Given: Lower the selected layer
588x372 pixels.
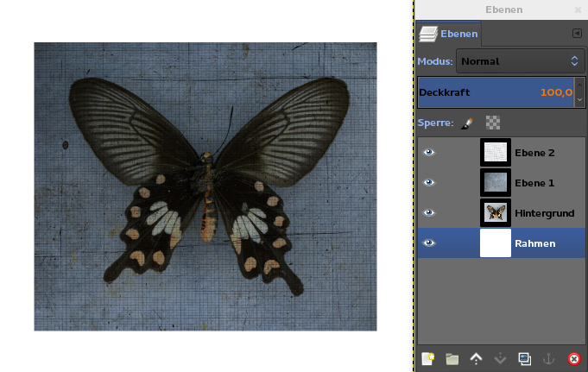Looking at the screenshot, I should coord(500,359).
